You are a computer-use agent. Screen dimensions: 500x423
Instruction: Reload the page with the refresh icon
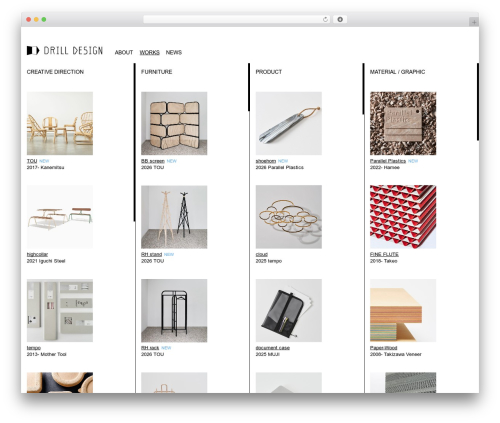tap(325, 20)
